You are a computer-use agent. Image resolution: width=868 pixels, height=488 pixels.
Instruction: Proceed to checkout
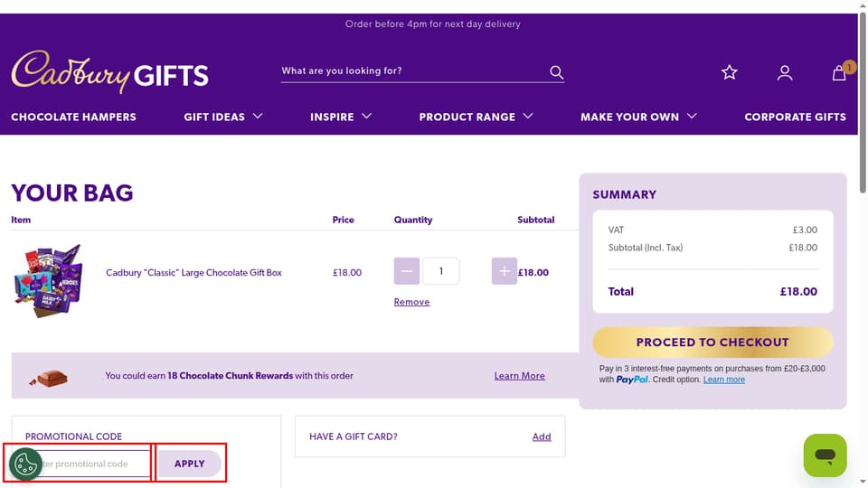click(x=712, y=342)
